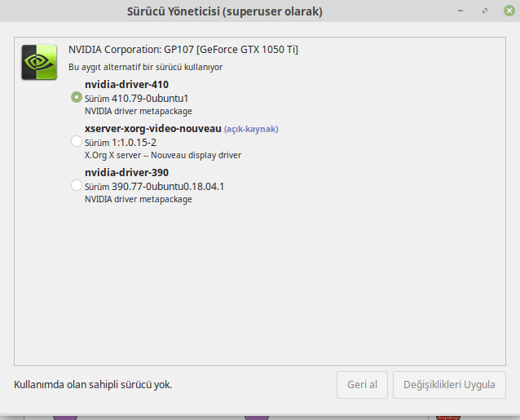The image size is (520, 420).
Task: Click Sürüm 390.77-0ubuntu0.18.04.1 version text
Action: pos(154,187)
